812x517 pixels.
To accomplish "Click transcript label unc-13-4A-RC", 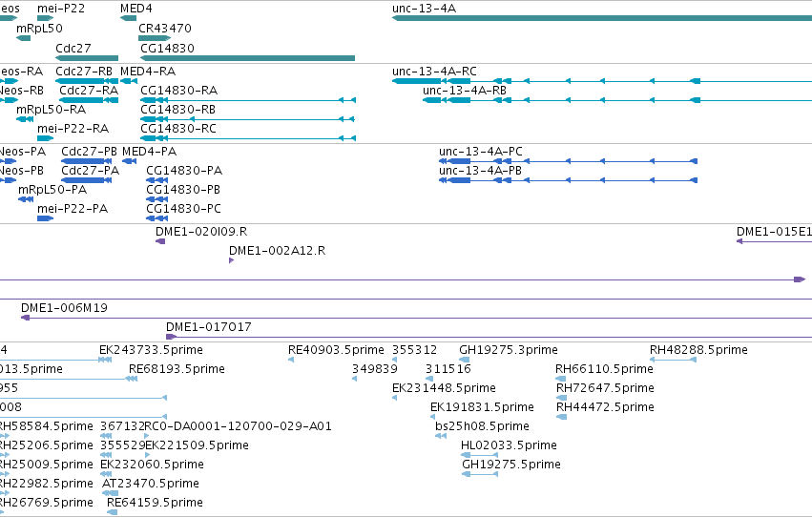I will pyautogui.click(x=434, y=71).
